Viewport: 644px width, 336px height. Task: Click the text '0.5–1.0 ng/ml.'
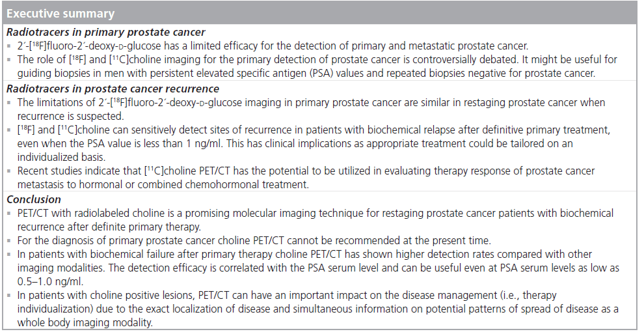(x=50, y=282)
